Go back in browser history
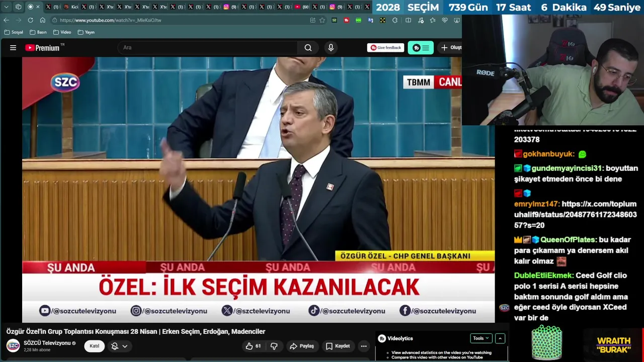This screenshot has width=644, height=362. (x=6, y=20)
